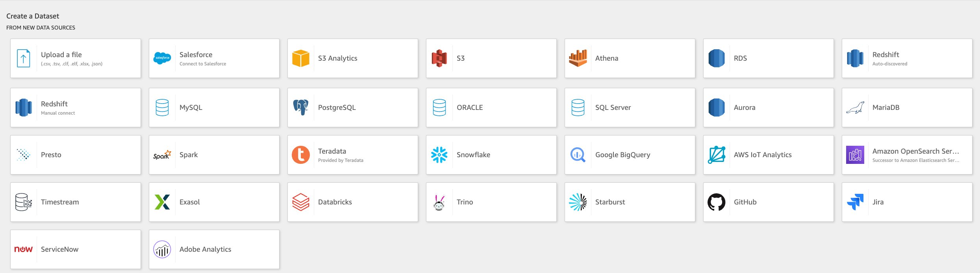The image size is (980, 273).
Task: Click the Trino bunny icon
Action: point(439,202)
